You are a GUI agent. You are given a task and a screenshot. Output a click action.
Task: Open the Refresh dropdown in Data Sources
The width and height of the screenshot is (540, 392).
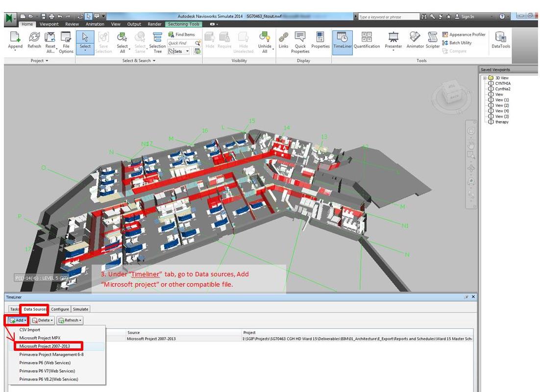pyautogui.click(x=70, y=320)
